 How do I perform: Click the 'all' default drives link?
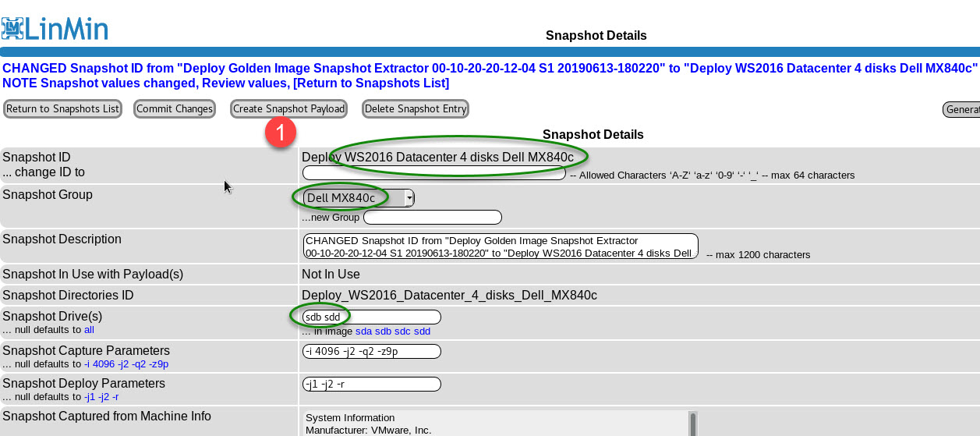[89, 331]
